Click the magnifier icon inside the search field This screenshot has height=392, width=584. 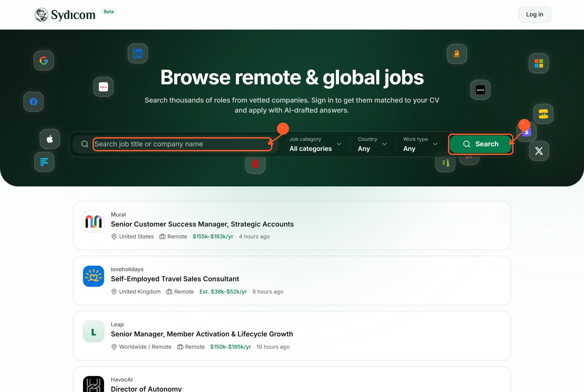[85, 144]
